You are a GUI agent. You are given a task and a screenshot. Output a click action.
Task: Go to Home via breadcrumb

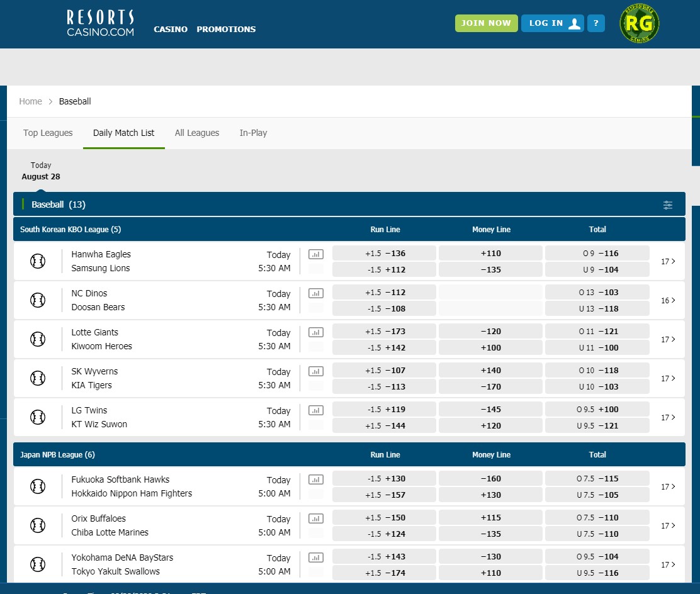[30, 101]
